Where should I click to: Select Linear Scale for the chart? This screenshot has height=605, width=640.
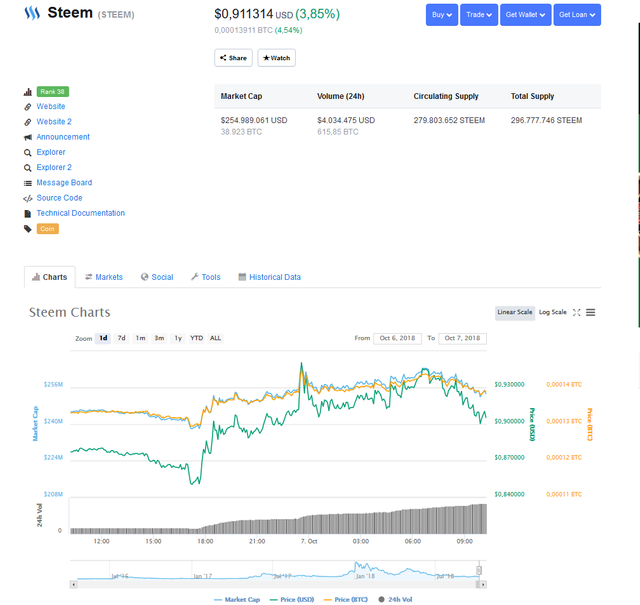click(515, 312)
